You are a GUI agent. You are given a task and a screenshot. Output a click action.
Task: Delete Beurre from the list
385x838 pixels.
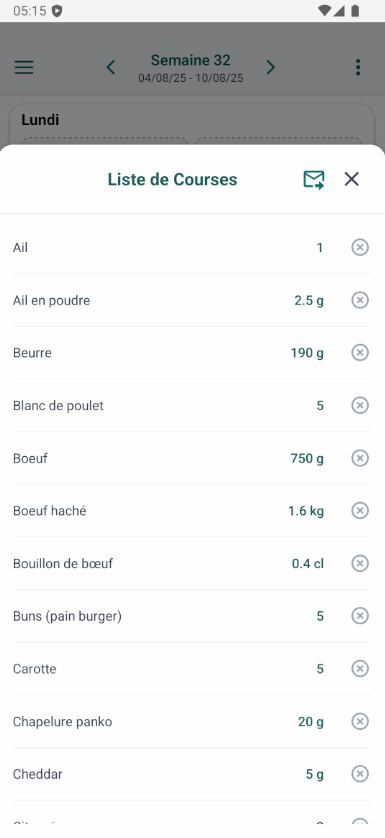coord(360,353)
